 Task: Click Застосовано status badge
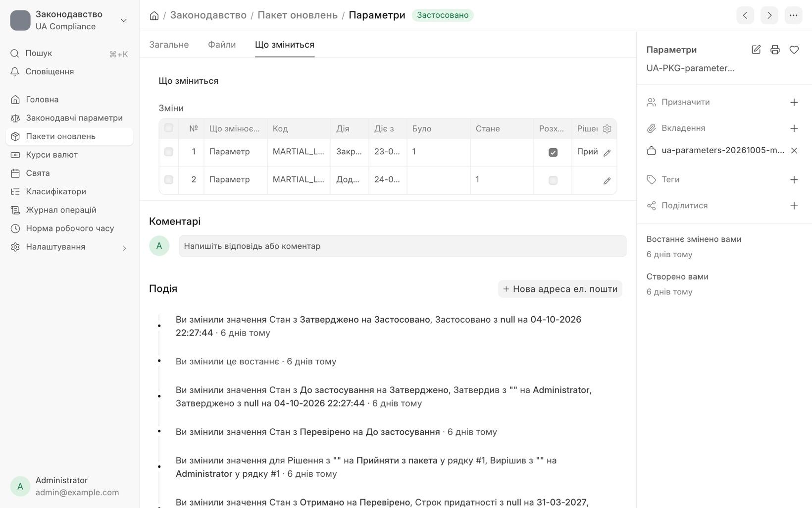pyautogui.click(x=443, y=15)
